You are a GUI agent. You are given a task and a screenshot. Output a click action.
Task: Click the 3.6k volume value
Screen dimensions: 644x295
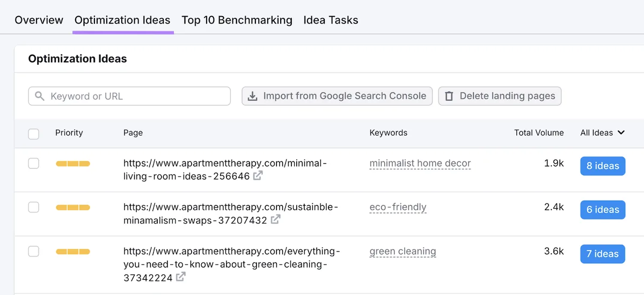[554, 251]
